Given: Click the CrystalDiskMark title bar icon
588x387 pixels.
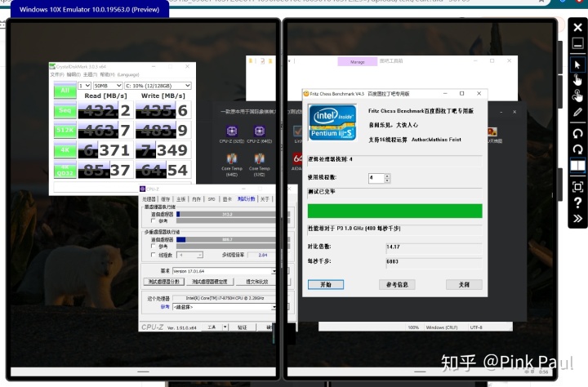Looking at the screenshot, I should 53,66.
